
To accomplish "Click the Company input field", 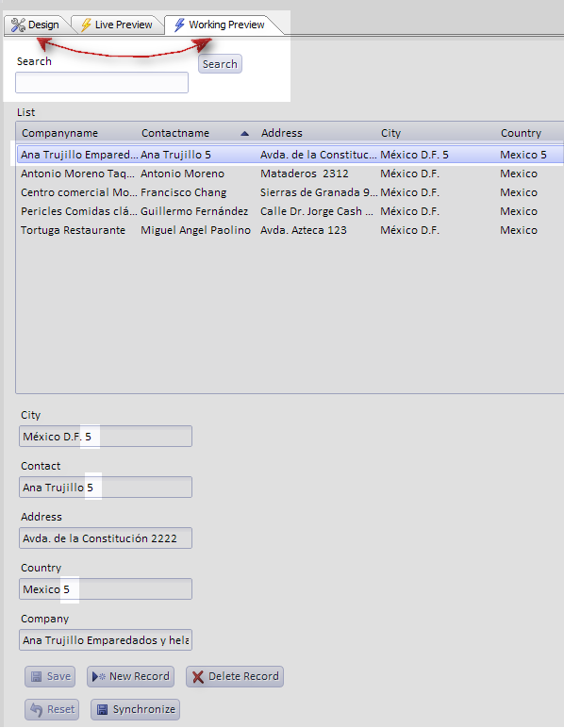I will (106, 640).
